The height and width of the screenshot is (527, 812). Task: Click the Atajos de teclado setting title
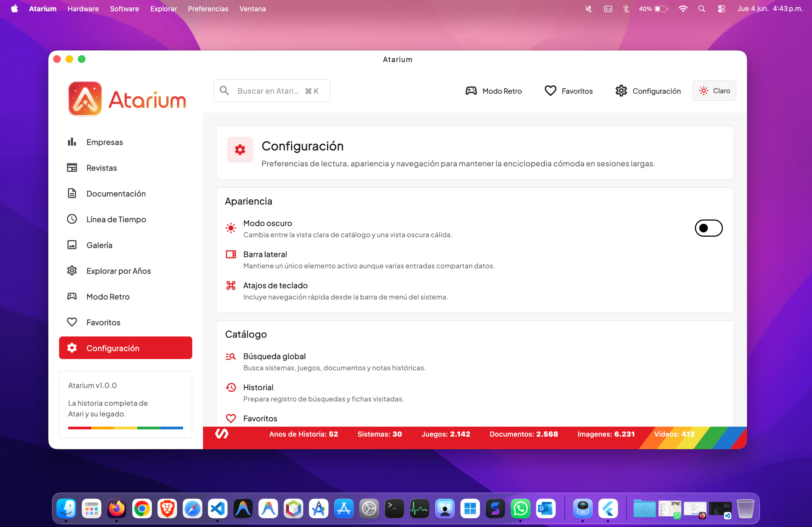[275, 286]
